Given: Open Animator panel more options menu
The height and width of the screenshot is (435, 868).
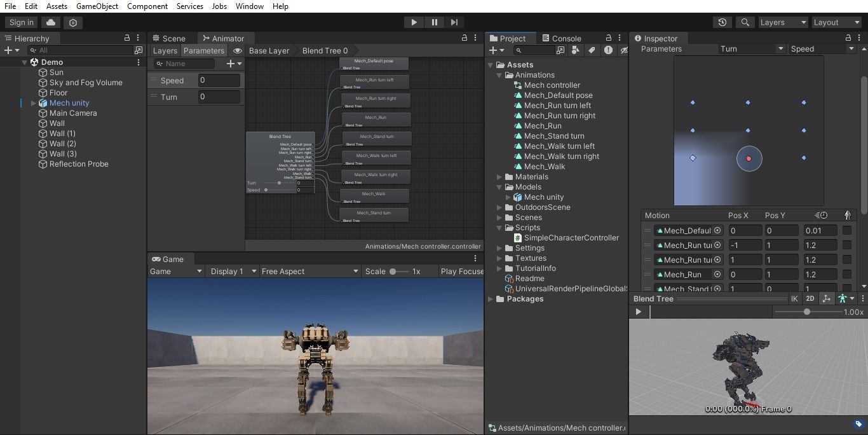Looking at the screenshot, I should pyautogui.click(x=475, y=38).
